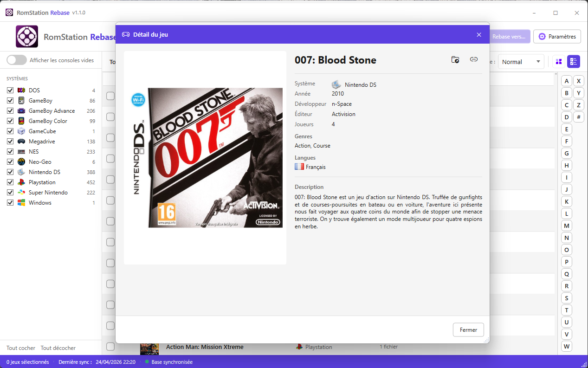Click the link icon beside game title
The height and width of the screenshot is (368, 588).
click(474, 59)
